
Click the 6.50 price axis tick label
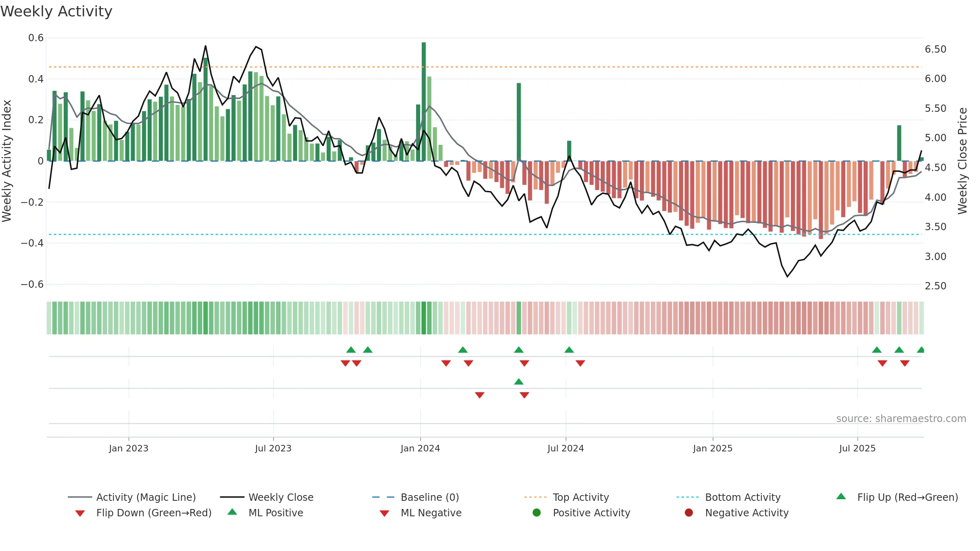(x=935, y=49)
